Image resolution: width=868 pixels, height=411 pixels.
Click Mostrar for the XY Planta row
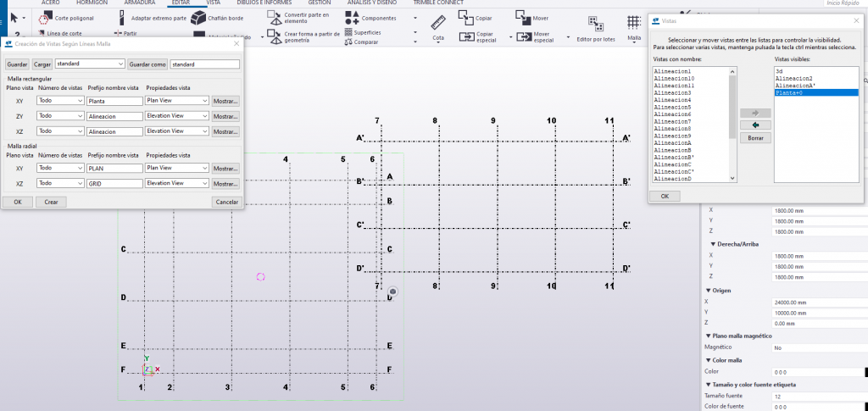[x=225, y=101]
